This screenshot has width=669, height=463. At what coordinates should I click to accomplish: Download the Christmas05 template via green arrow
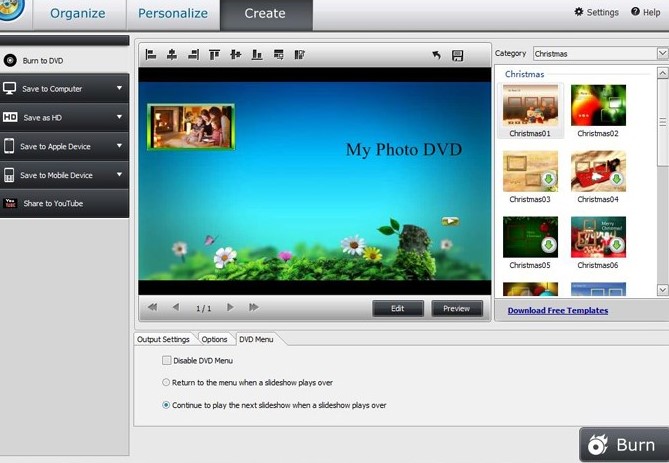coord(549,245)
